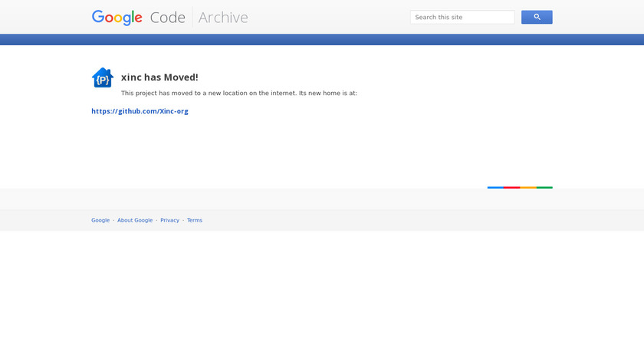Click the blue project house icon
This screenshot has width=644, height=362.
pos(102,77)
